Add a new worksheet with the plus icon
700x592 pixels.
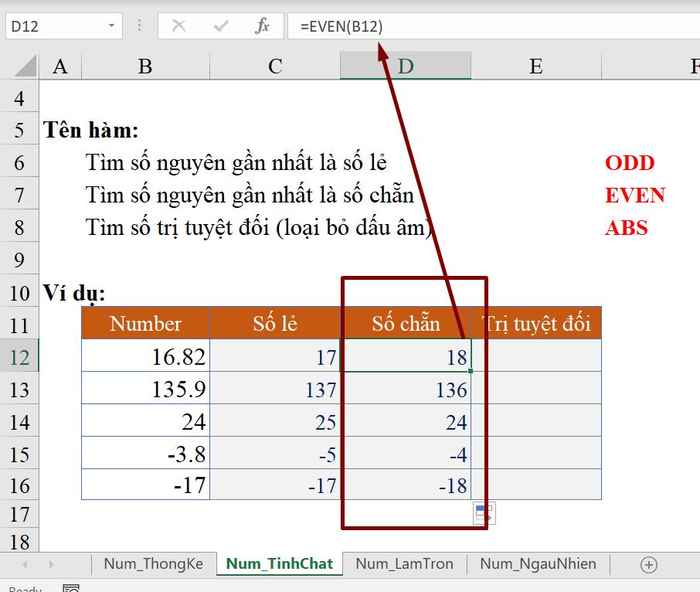(x=647, y=564)
